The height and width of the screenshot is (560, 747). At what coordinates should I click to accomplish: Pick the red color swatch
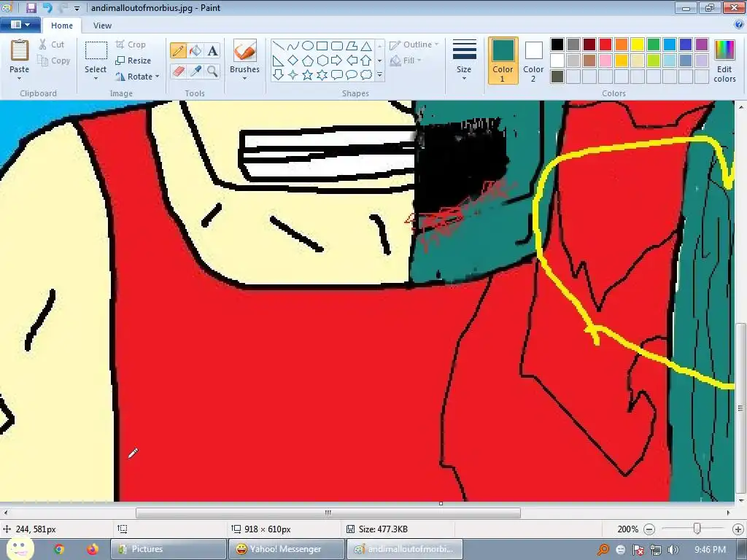click(x=605, y=44)
